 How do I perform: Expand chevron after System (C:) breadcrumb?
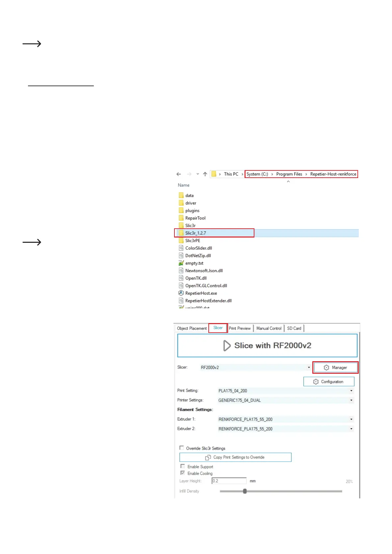[272, 174]
